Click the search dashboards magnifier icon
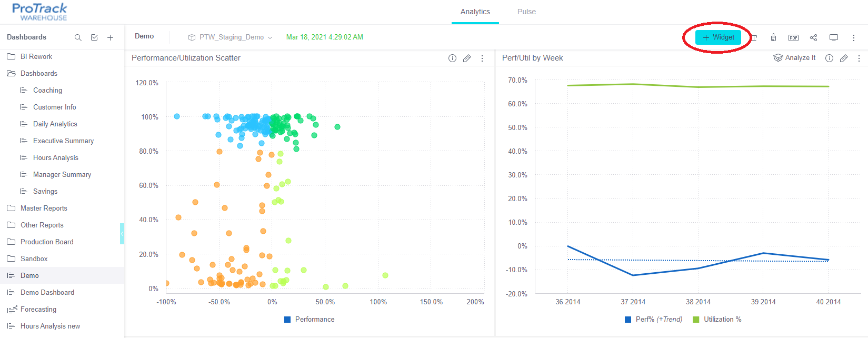Viewport: 868px width, 338px height. pos(78,37)
